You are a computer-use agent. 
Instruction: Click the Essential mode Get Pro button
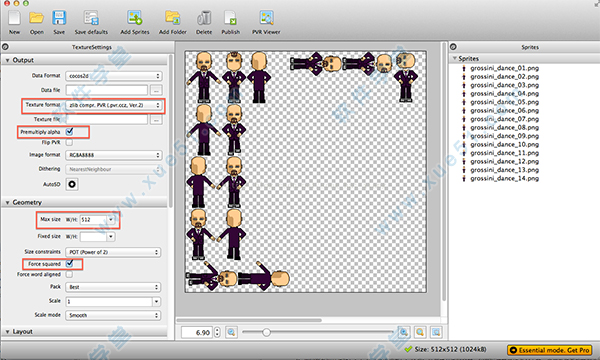[x=549, y=350]
